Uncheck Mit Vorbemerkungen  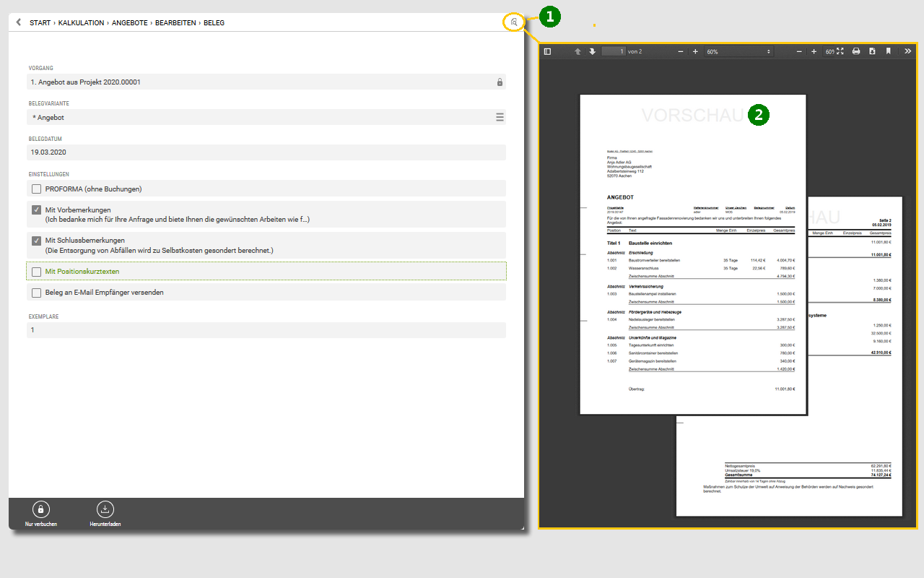(x=36, y=210)
